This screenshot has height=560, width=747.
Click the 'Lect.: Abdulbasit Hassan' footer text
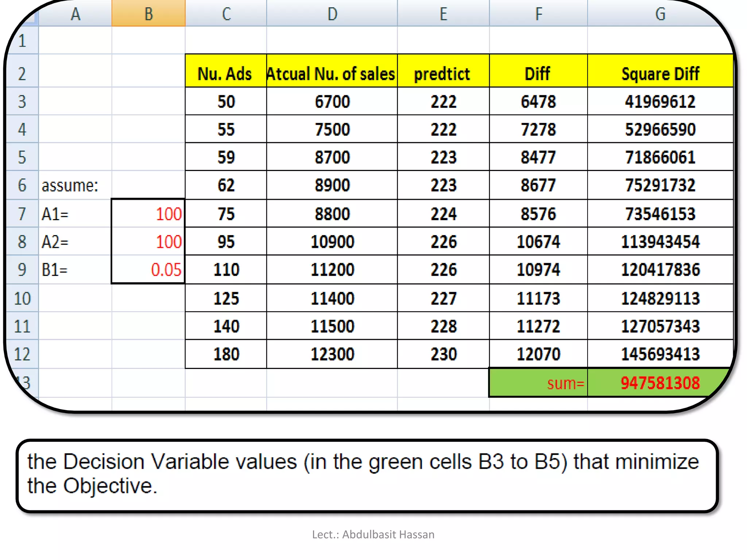373,534
